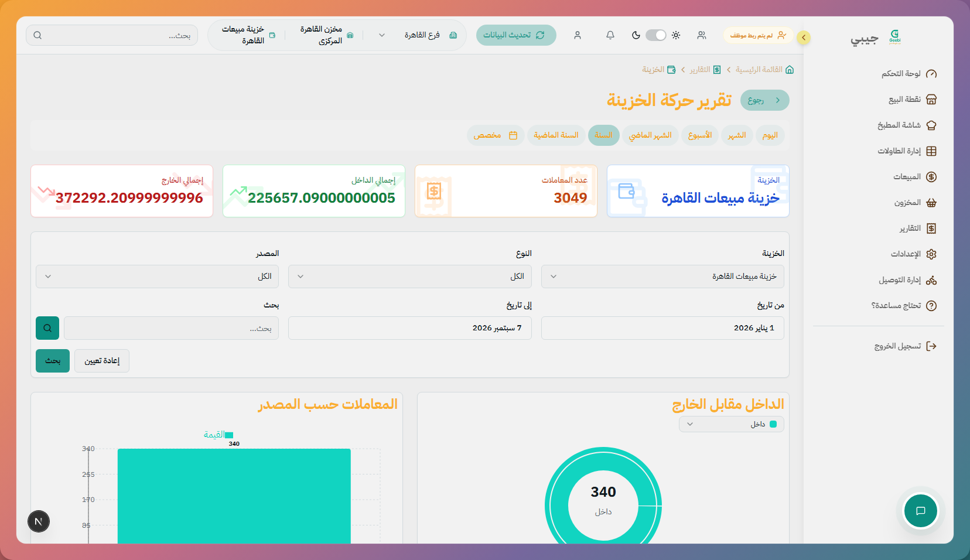The width and height of the screenshot is (970, 560).
Task: Click عدد المعاملات 3049 card
Action: coord(506,191)
